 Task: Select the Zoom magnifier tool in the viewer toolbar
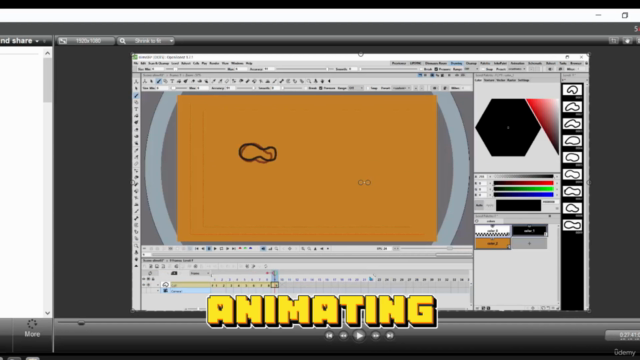point(309,81)
